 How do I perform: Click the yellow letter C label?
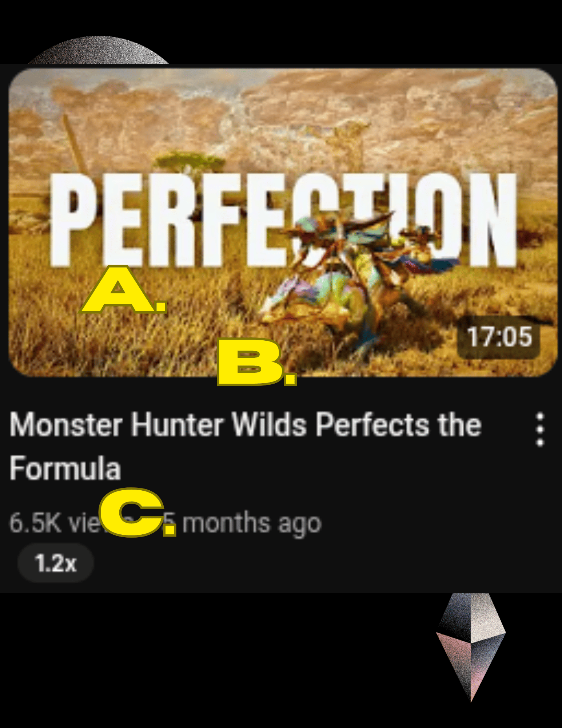[137, 513]
